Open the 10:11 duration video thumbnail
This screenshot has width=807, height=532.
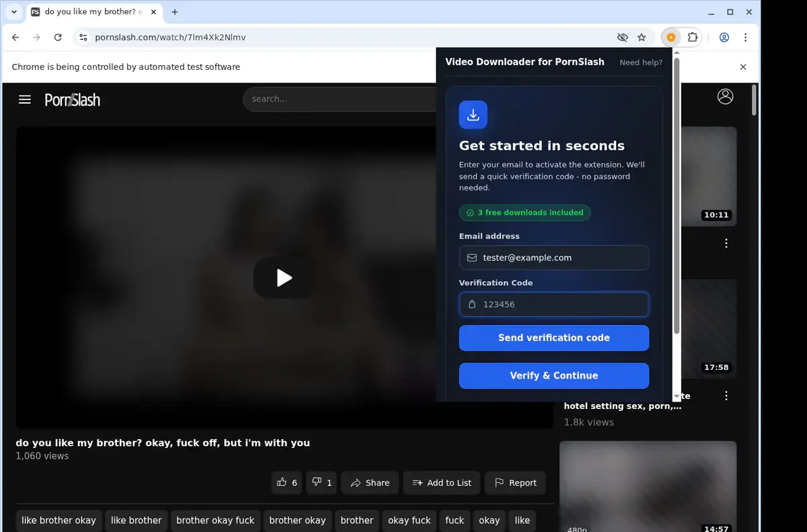point(709,177)
